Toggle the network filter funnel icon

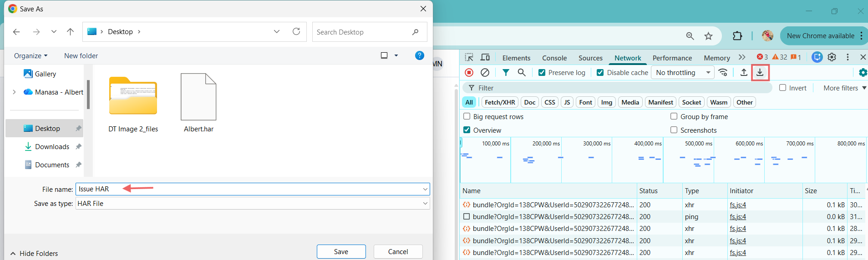pos(506,73)
